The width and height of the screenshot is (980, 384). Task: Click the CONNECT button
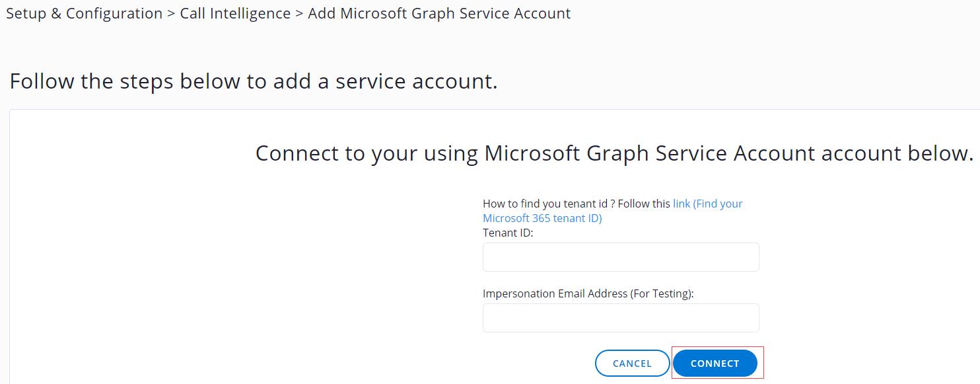715,364
